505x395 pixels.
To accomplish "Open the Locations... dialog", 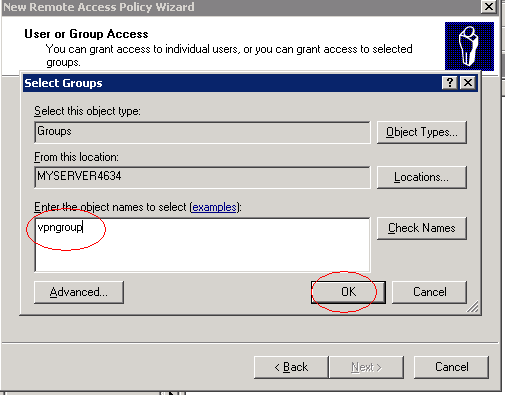I will coord(422,177).
